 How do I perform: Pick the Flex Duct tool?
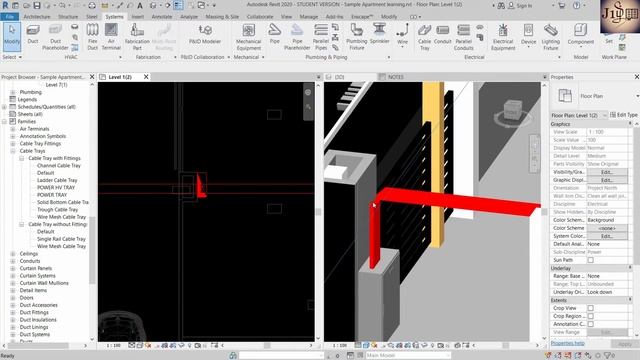tap(93, 37)
